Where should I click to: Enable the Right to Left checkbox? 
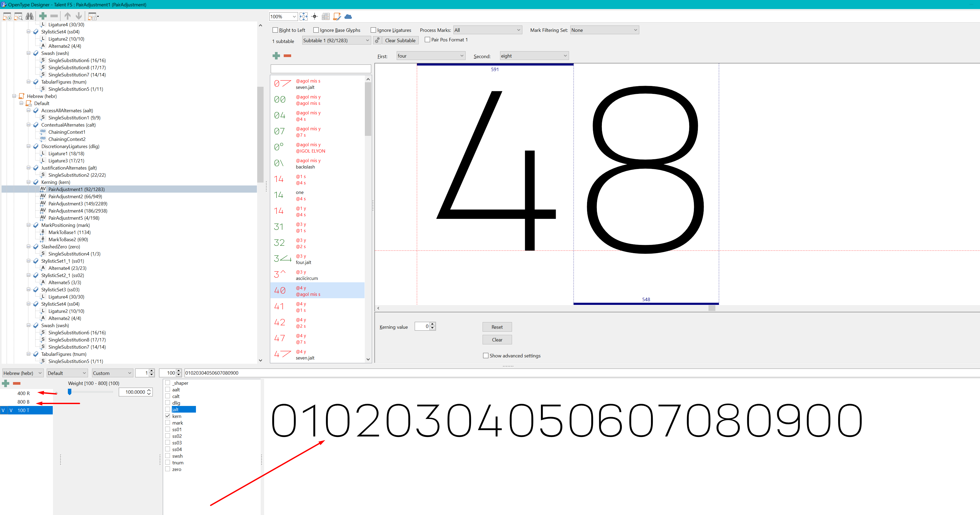[x=275, y=30]
